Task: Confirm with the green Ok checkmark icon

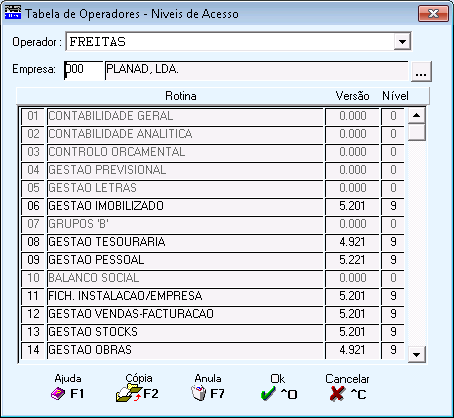Action: [x=268, y=394]
